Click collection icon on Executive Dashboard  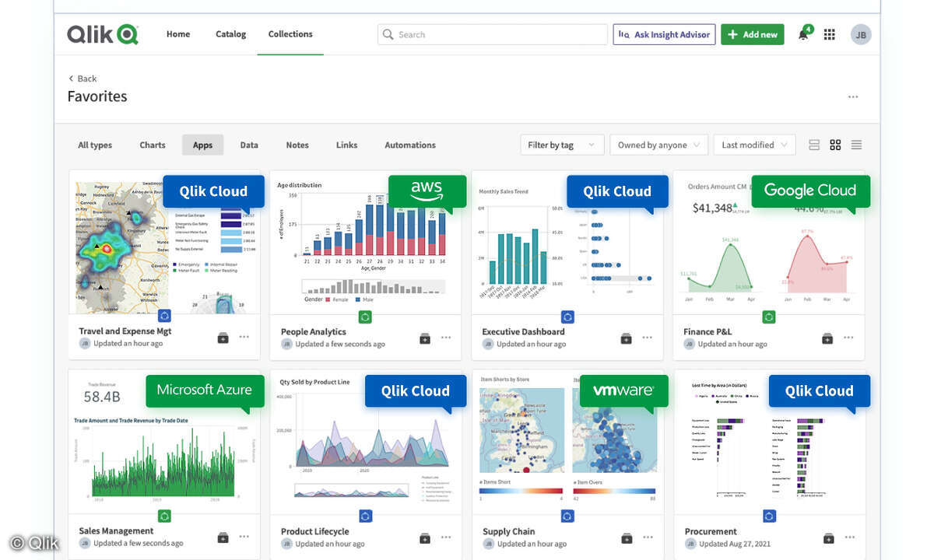(626, 338)
